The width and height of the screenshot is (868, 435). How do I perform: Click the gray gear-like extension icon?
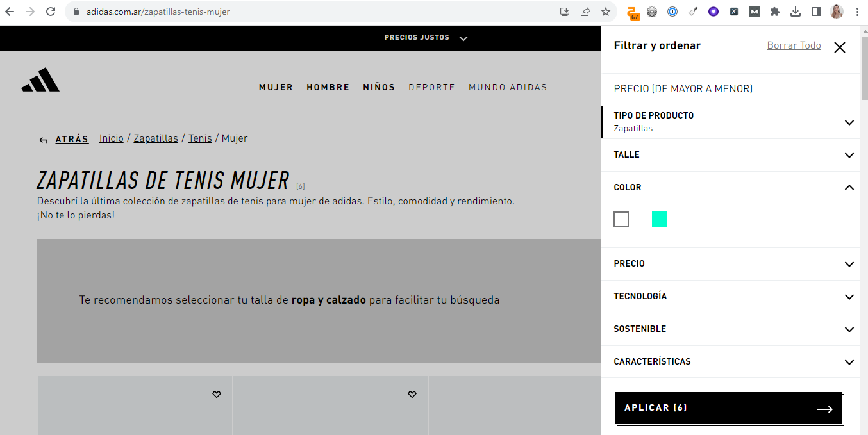(652, 12)
